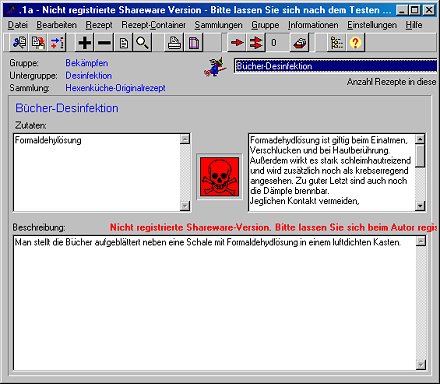This screenshot has width=440, height=384.
Task: Click the Desinfektion subgroup link
Action: coord(88,76)
